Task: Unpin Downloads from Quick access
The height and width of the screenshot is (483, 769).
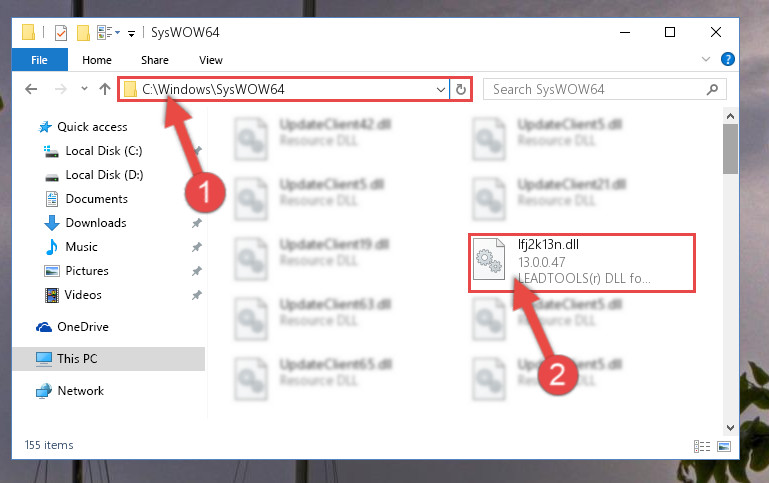Action: click(x=197, y=223)
